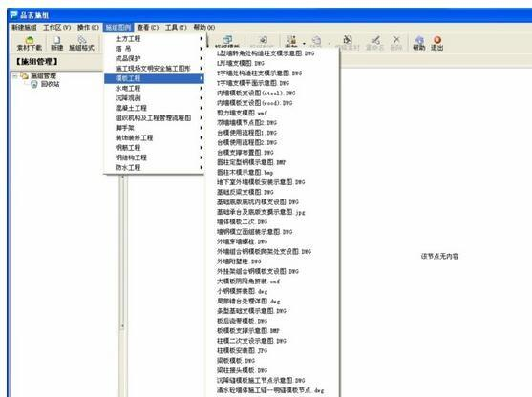Image resolution: width=532 pixels, height=397 pixels.
Task: Select 大模板阴阳角拼装.wmf
Action: [x=248, y=282]
